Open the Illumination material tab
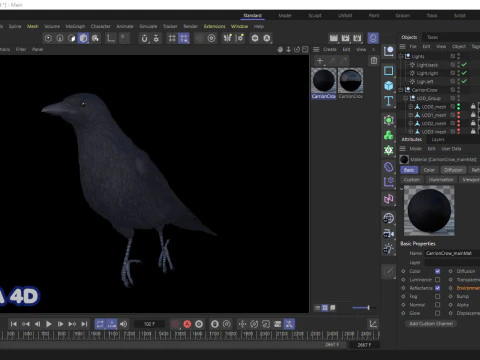This screenshot has height=360, width=480. pyautogui.click(x=441, y=180)
